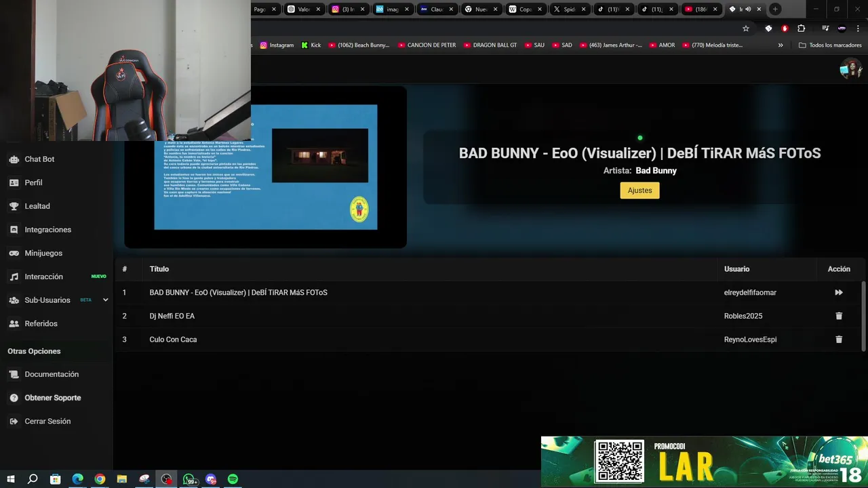Click Cerrar Sesión to log out
The width and height of the screenshot is (868, 488).
(47, 421)
